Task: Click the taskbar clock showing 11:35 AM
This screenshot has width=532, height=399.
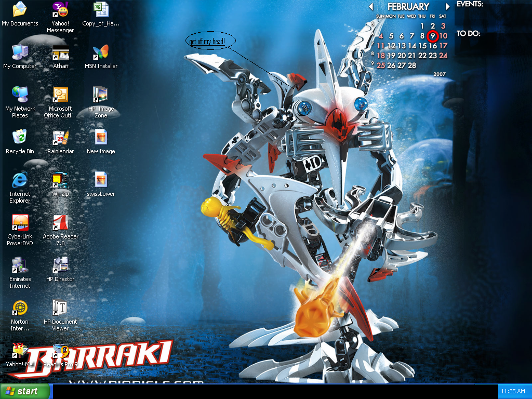Action: (513, 391)
